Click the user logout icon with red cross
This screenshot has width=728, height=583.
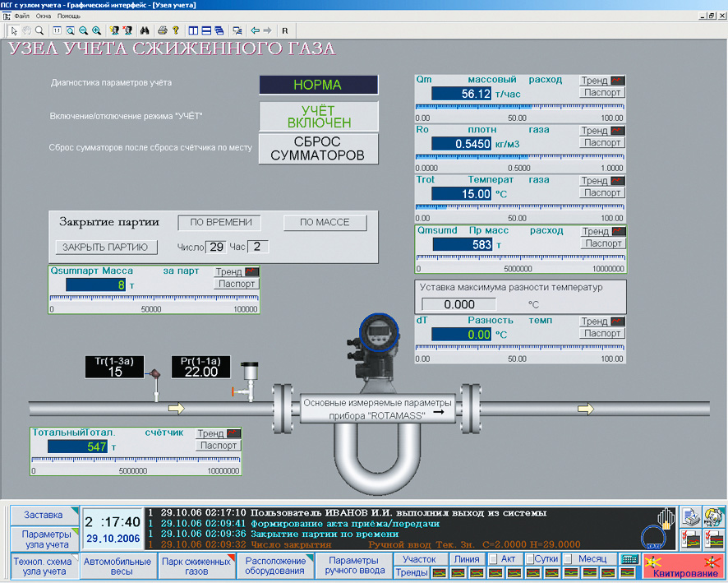[x=127, y=30]
